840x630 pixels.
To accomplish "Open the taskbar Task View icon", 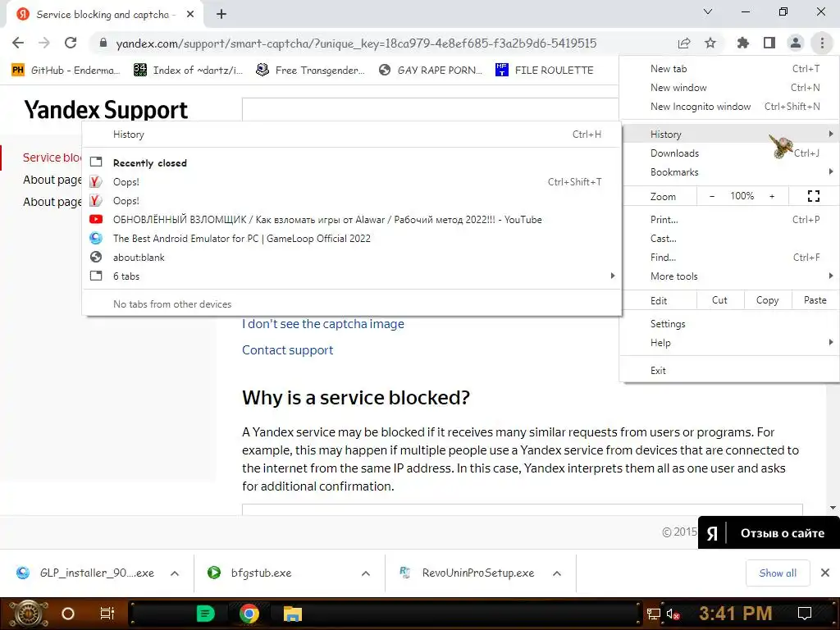I will point(107,614).
